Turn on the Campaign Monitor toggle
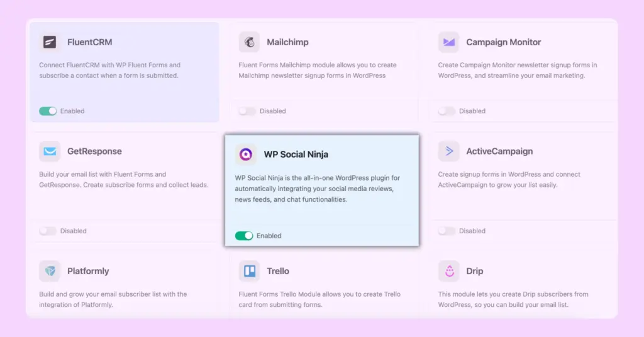The image size is (644, 337). (447, 111)
